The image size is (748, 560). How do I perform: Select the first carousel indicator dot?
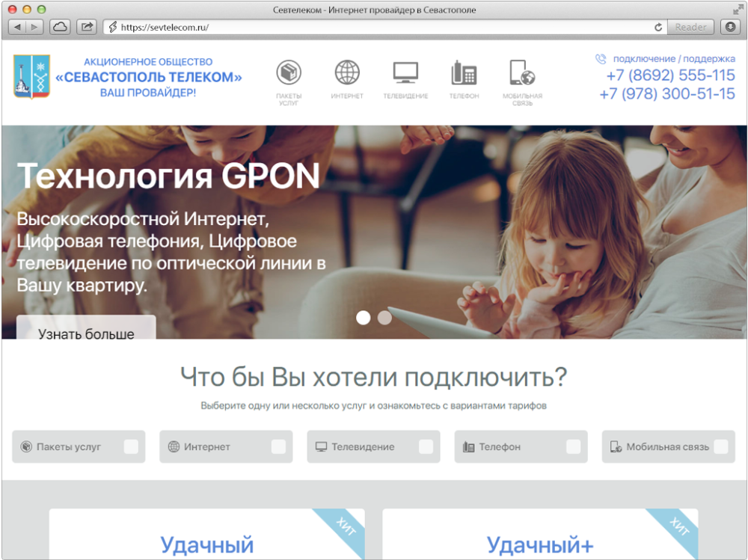pyautogui.click(x=364, y=318)
